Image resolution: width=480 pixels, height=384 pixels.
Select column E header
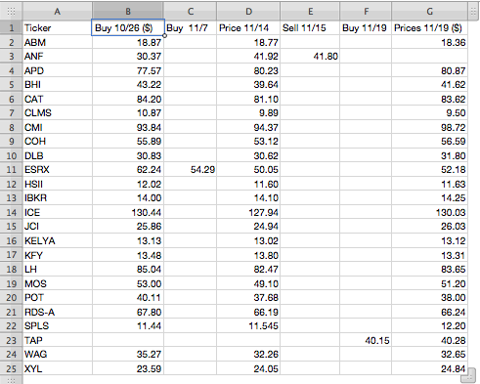click(310, 12)
